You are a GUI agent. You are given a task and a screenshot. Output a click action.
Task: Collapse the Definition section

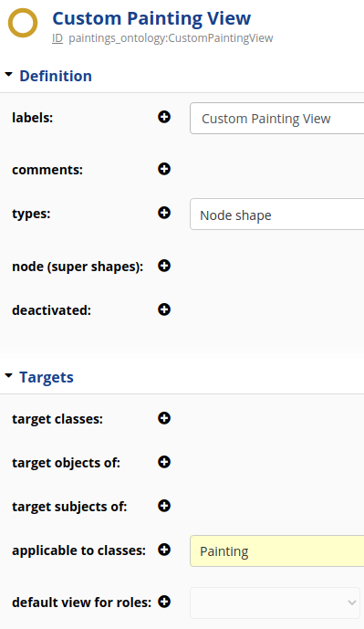pos(9,75)
